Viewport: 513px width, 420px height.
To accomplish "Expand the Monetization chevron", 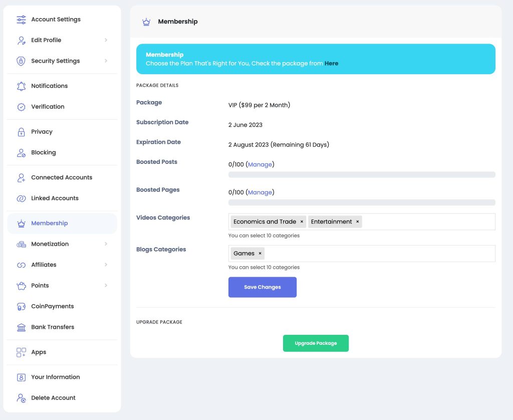I will [x=106, y=244].
